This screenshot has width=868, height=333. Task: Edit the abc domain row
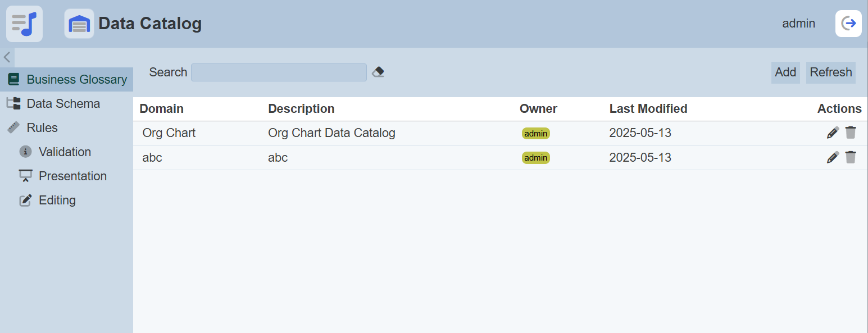pyautogui.click(x=833, y=157)
